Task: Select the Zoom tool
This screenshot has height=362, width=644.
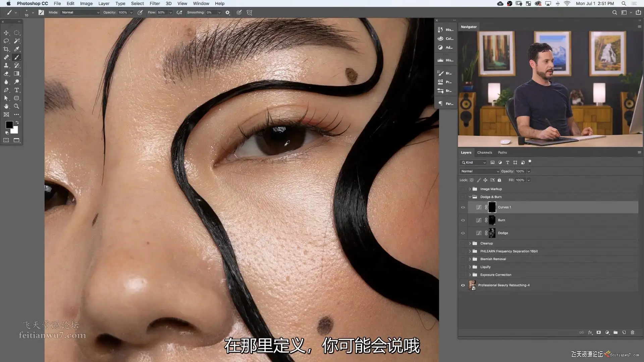Action: pos(16,106)
